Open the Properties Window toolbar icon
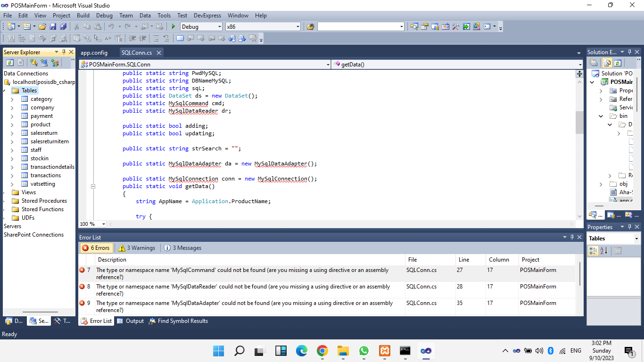The image size is (644, 362). click(424, 26)
